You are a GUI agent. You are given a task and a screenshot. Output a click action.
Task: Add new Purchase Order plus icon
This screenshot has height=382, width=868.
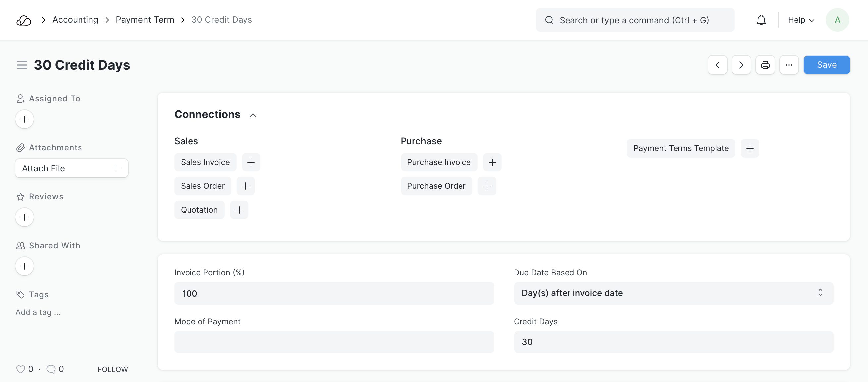[487, 186]
